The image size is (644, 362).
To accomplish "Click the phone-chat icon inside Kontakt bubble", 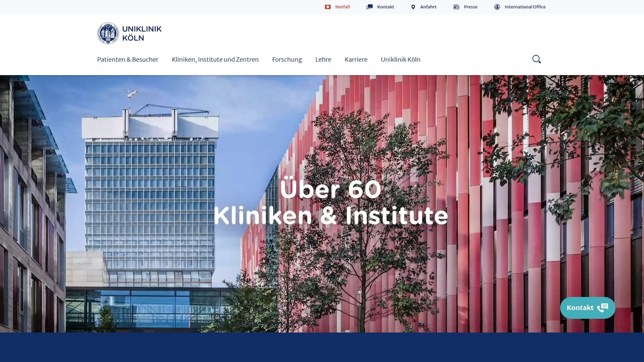I will pyautogui.click(x=603, y=307).
